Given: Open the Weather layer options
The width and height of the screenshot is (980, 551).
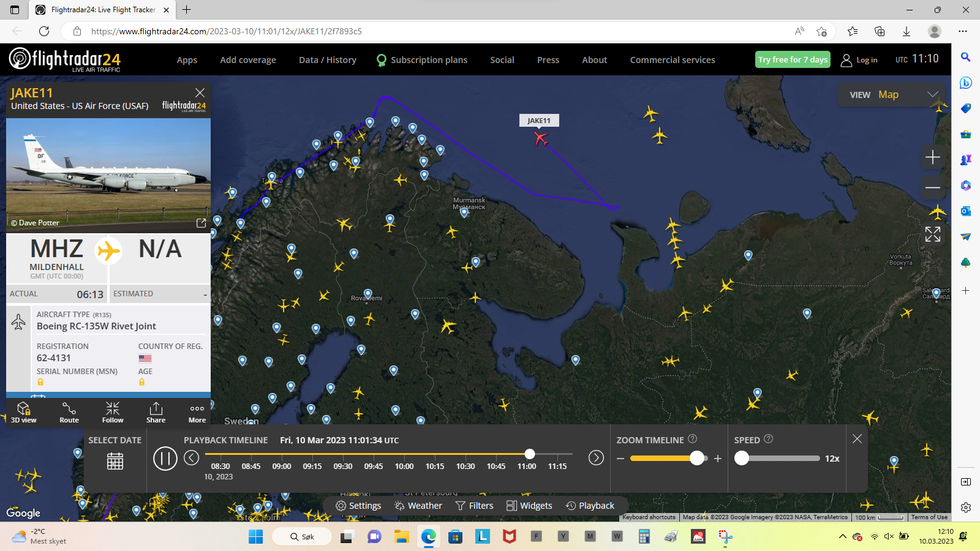Looking at the screenshot, I should (418, 506).
